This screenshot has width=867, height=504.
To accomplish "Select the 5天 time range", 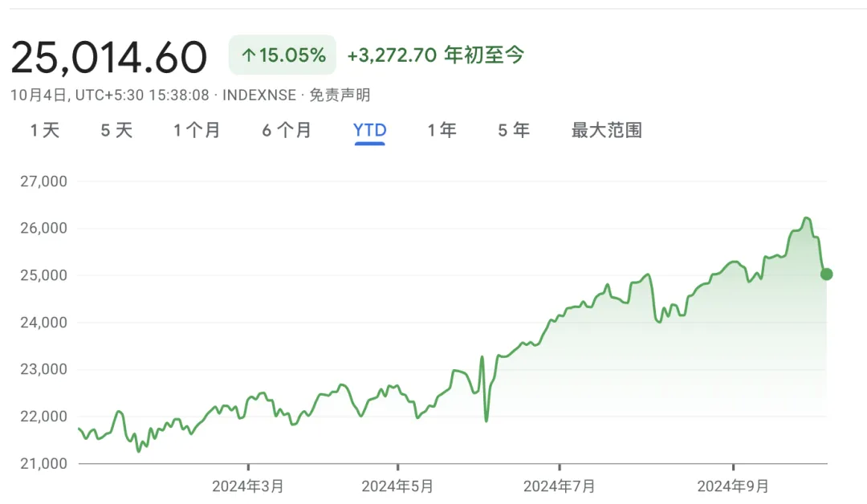I will tap(116, 130).
